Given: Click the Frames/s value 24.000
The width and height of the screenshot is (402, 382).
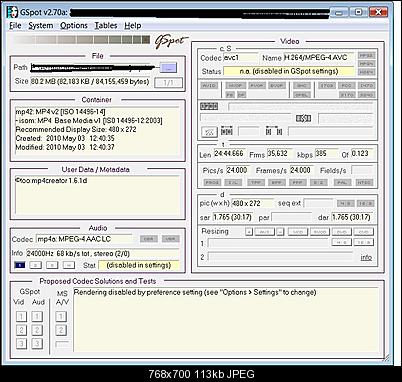Looking at the screenshot, I should tap(302, 170).
